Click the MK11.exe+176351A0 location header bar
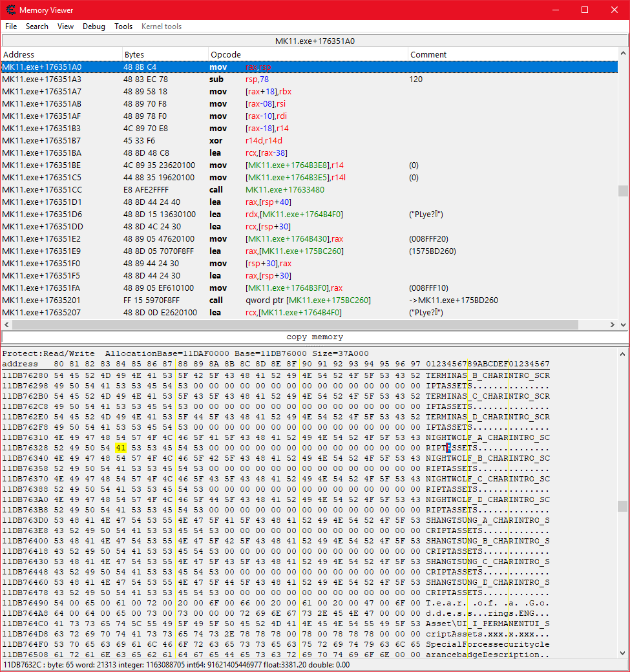Screen dimensions: 630x672 (315, 41)
